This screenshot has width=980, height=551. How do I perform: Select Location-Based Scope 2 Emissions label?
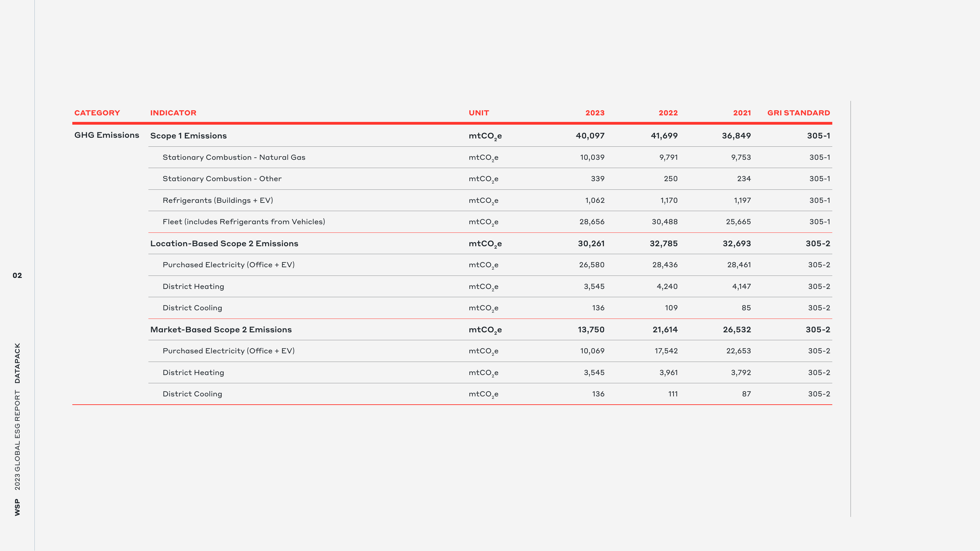[x=224, y=243]
